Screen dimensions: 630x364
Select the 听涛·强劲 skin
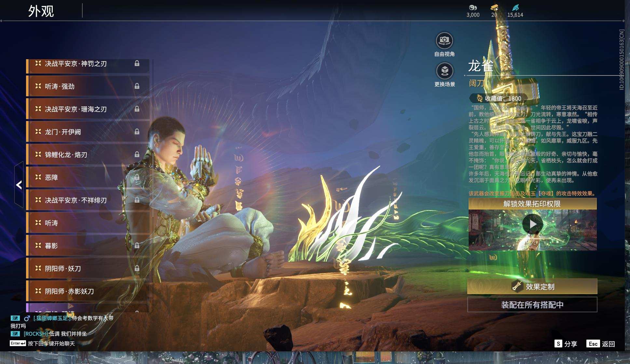click(x=88, y=86)
